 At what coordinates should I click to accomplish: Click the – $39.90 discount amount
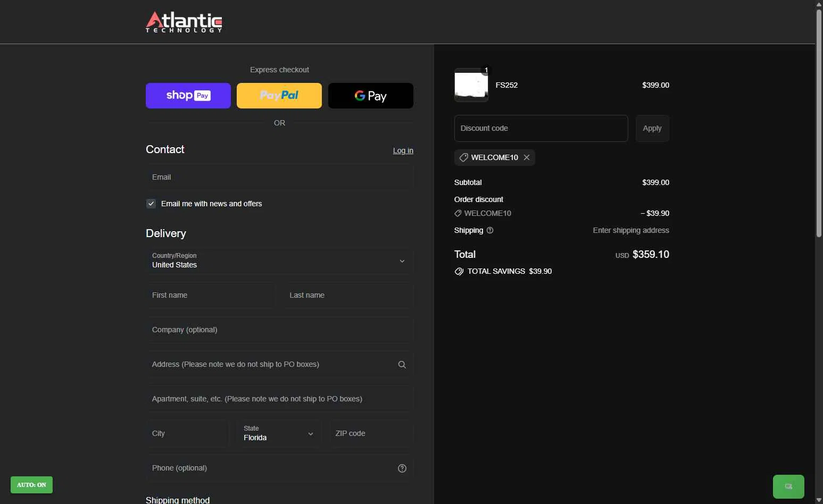[655, 213]
